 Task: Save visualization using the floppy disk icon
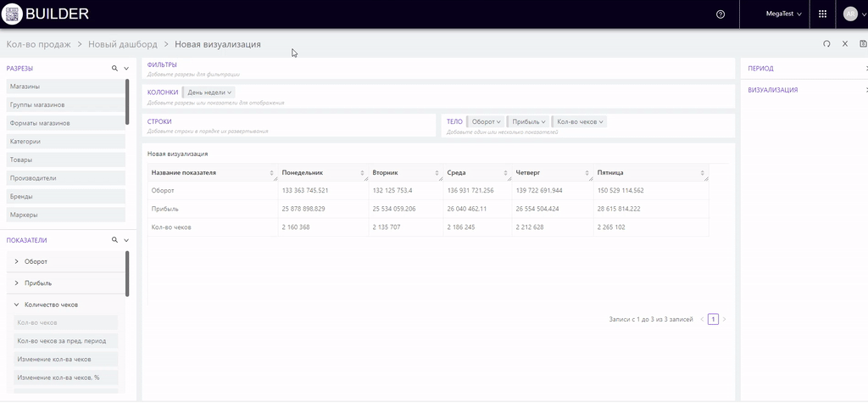863,44
